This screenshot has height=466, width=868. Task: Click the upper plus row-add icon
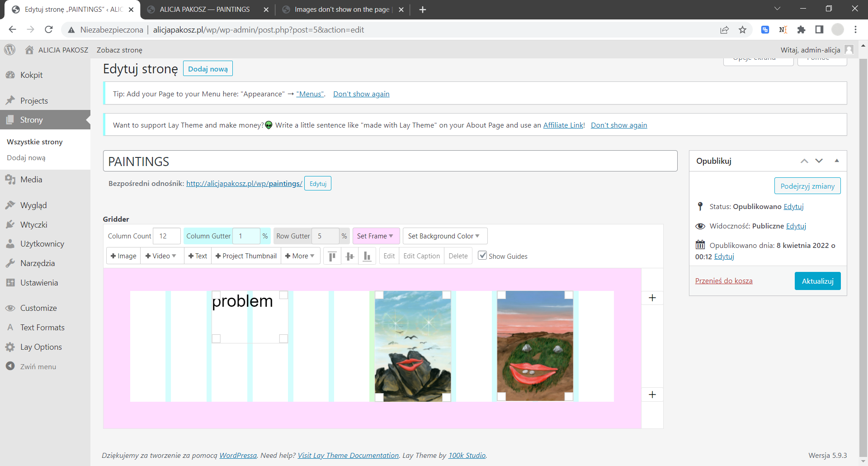pyautogui.click(x=652, y=298)
